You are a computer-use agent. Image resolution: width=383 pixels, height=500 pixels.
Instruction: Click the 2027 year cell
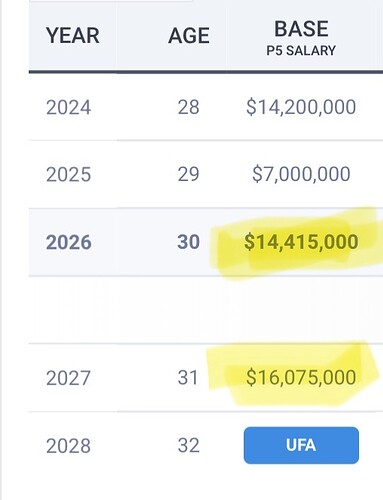click(68, 378)
